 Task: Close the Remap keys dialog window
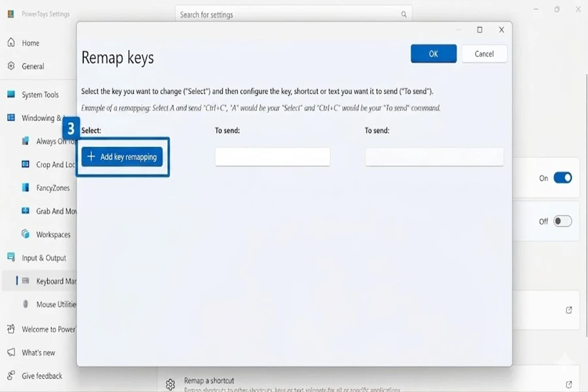[501, 29]
